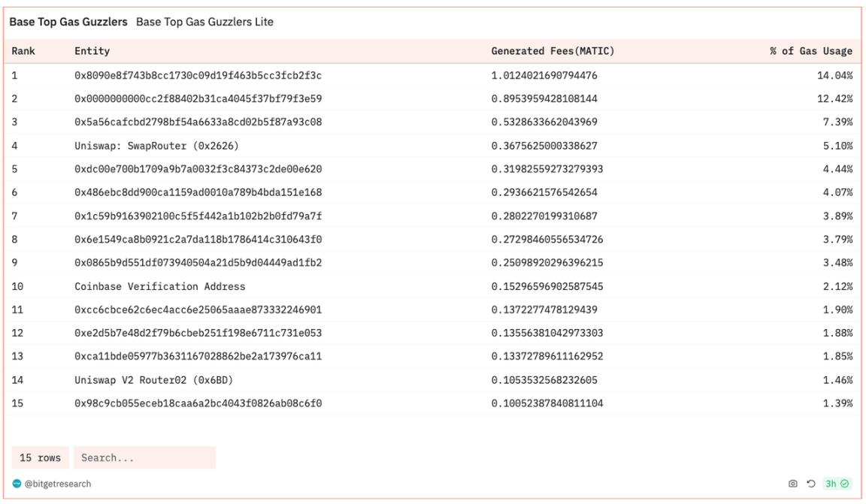Open the @bitgetresearch profile link
Viewport: 866px width, 504px height.
tap(58, 484)
